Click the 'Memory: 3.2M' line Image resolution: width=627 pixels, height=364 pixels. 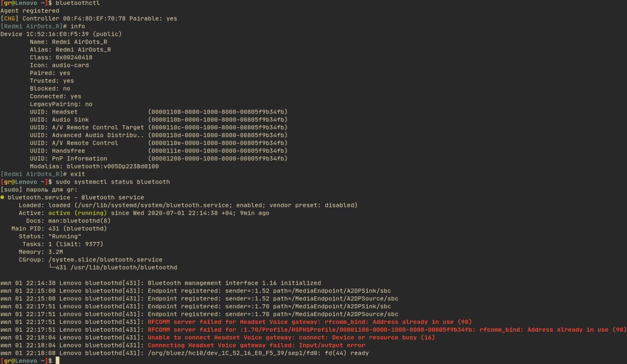pyautogui.click(x=41, y=252)
